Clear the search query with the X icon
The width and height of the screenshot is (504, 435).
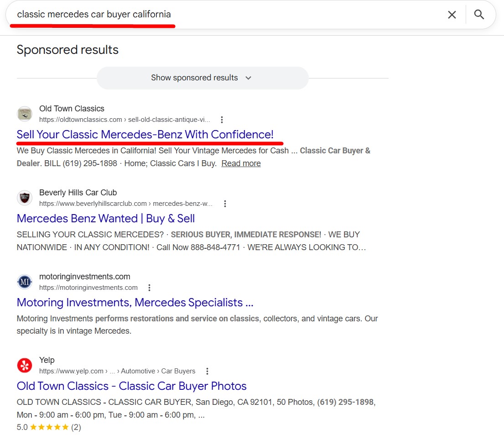(x=452, y=15)
